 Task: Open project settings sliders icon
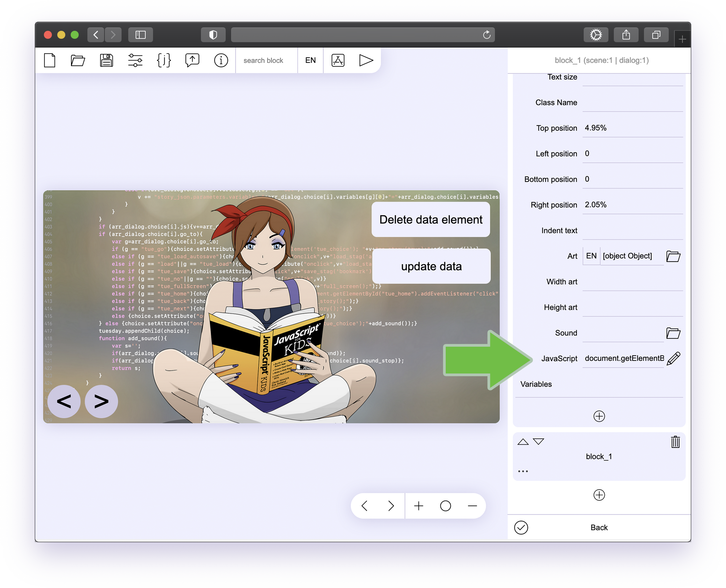[135, 61]
